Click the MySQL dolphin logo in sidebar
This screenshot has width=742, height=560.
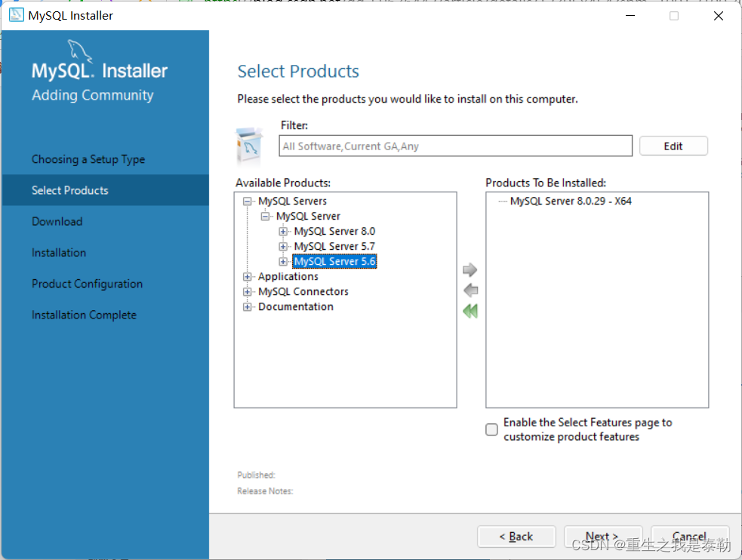tap(79, 51)
